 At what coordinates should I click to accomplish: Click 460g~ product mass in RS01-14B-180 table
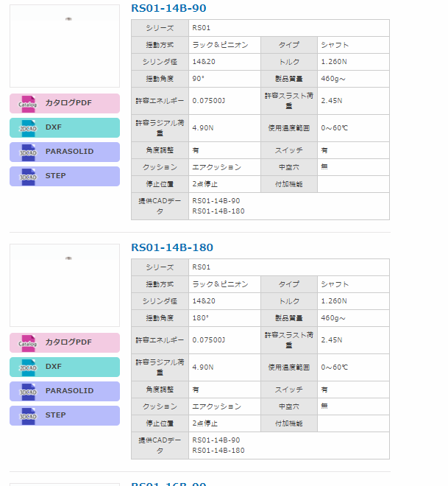pos(333,318)
